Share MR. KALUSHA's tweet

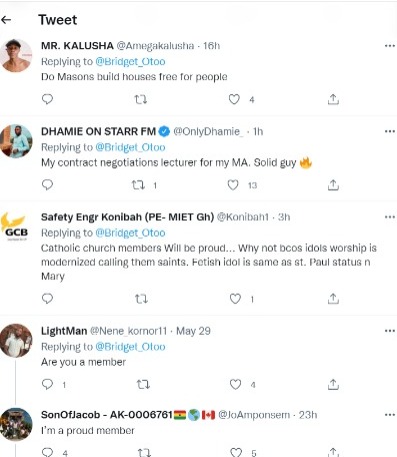[333, 99]
